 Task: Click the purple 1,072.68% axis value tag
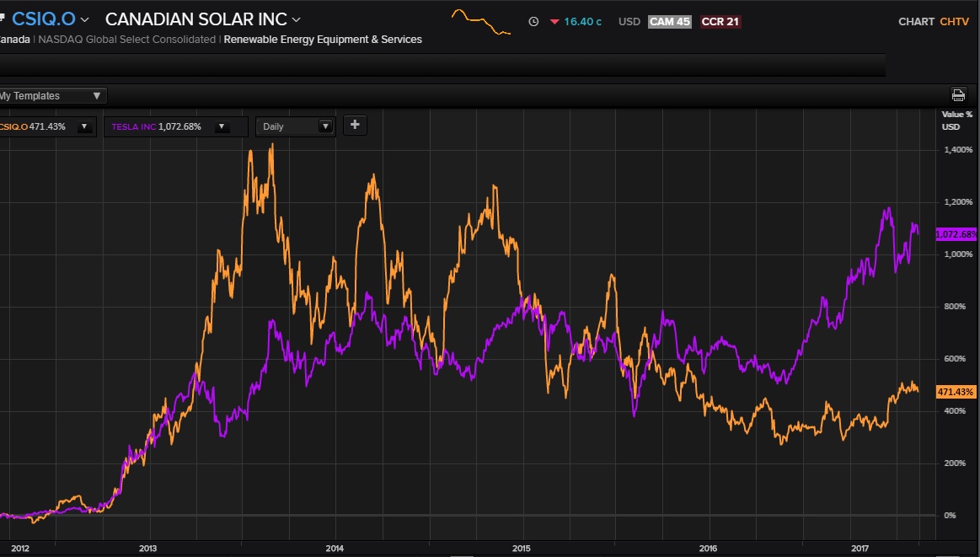tap(956, 234)
